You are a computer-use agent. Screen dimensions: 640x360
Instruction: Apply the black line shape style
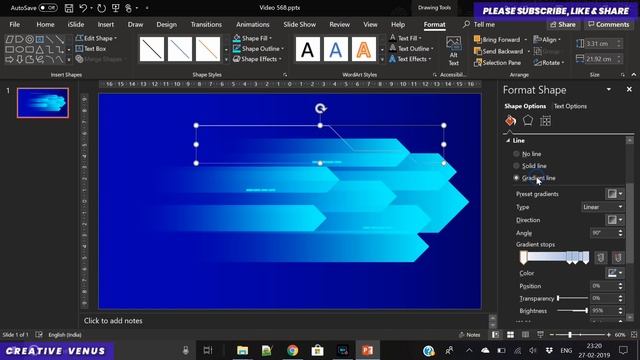pos(152,49)
